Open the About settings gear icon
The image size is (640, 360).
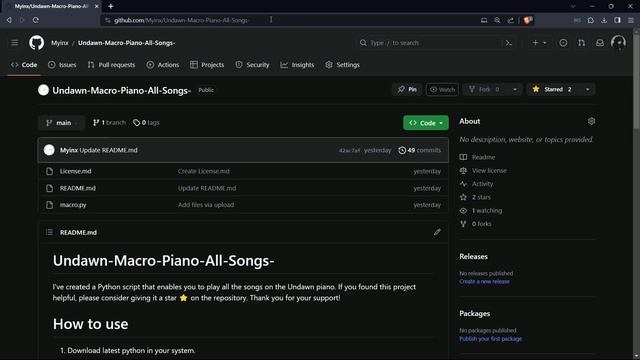[x=591, y=121]
